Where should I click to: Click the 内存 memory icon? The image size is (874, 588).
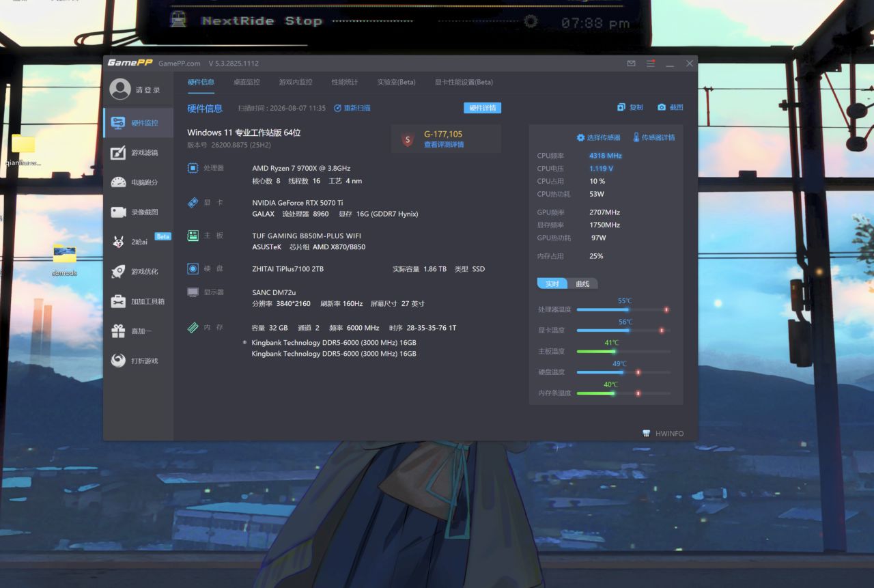193,327
